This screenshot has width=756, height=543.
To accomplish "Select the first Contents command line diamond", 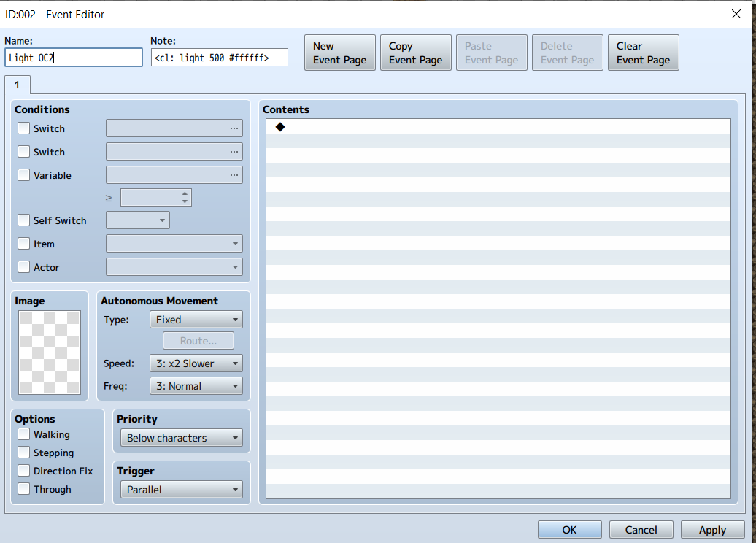I will (x=280, y=127).
